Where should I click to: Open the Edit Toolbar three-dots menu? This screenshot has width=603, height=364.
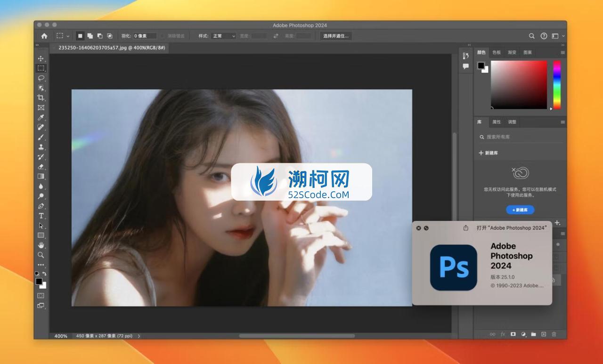coord(41,265)
